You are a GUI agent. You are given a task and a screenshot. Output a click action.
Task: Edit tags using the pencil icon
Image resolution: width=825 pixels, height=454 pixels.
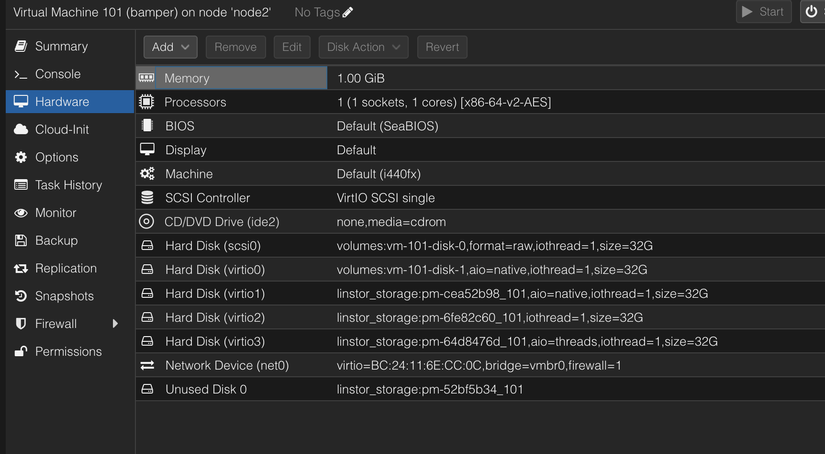pyautogui.click(x=348, y=12)
